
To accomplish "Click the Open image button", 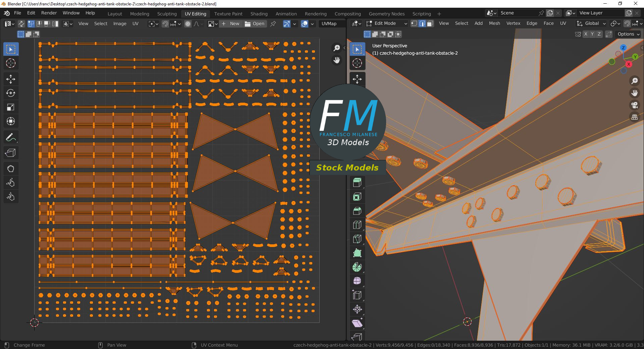I will [x=255, y=23].
